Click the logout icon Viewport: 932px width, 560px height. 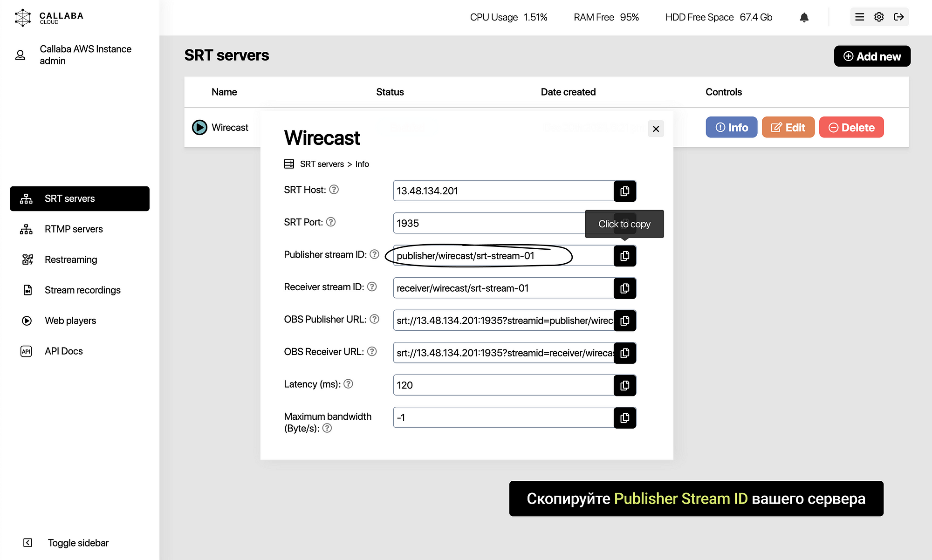(x=899, y=17)
